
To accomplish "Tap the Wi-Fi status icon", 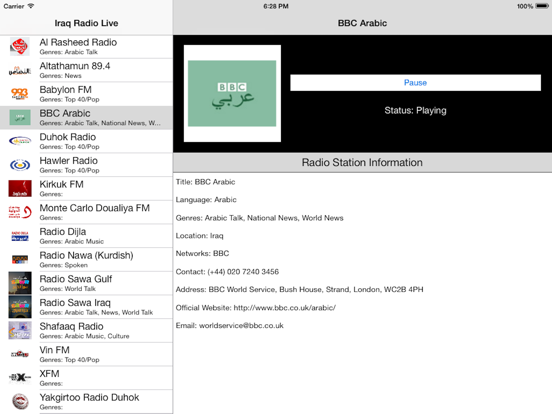I will pos(31,6).
